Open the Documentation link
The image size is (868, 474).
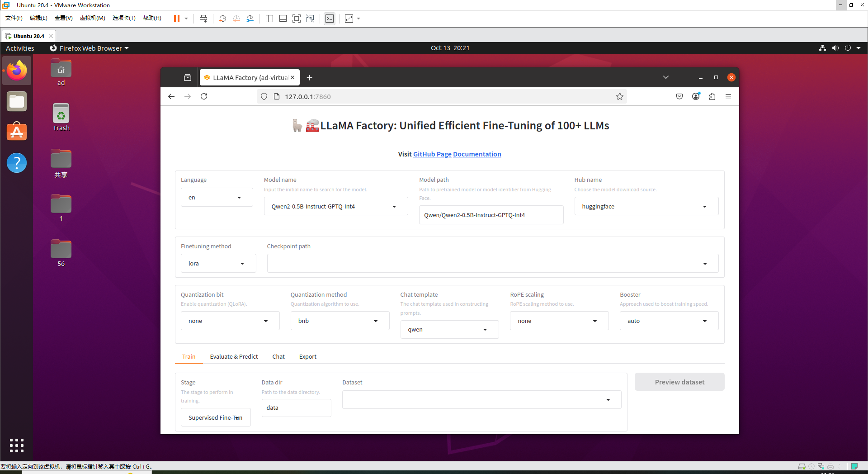pos(477,154)
